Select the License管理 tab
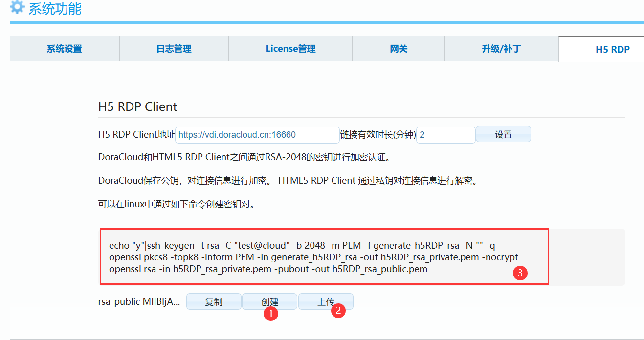 290,49
